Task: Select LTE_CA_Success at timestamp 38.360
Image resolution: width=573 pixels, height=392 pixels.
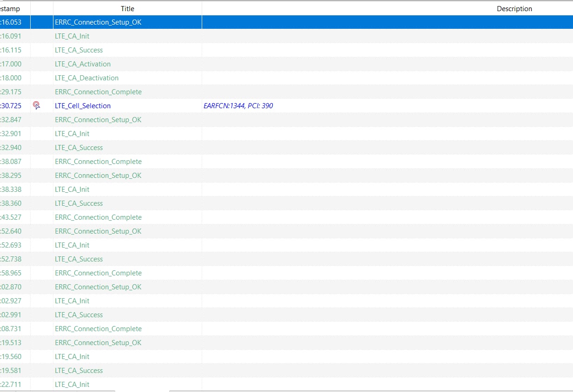Action: coord(79,203)
